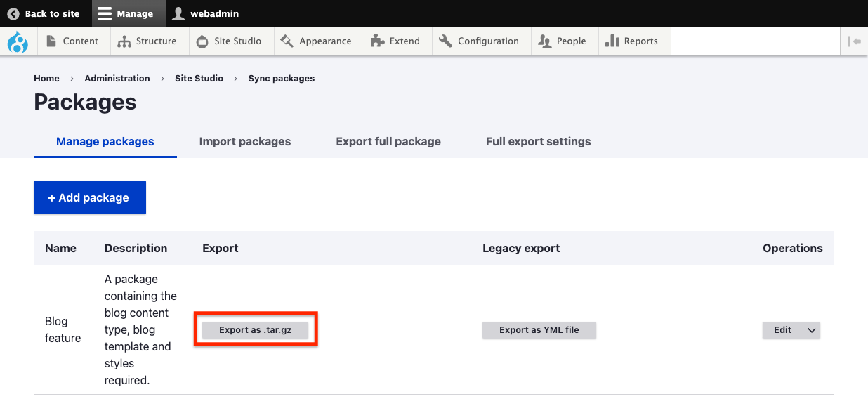Open the Configuration menu
The image size is (868, 413).
click(x=479, y=41)
